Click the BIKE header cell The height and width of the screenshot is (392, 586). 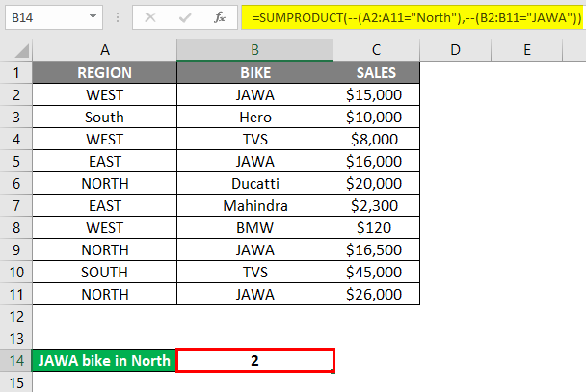pyautogui.click(x=254, y=72)
